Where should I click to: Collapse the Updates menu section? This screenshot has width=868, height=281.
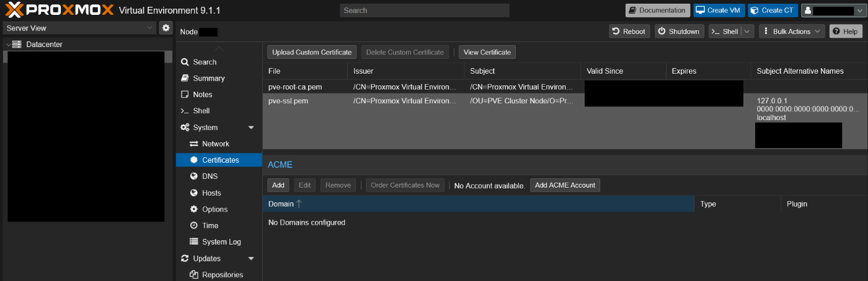click(x=251, y=259)
